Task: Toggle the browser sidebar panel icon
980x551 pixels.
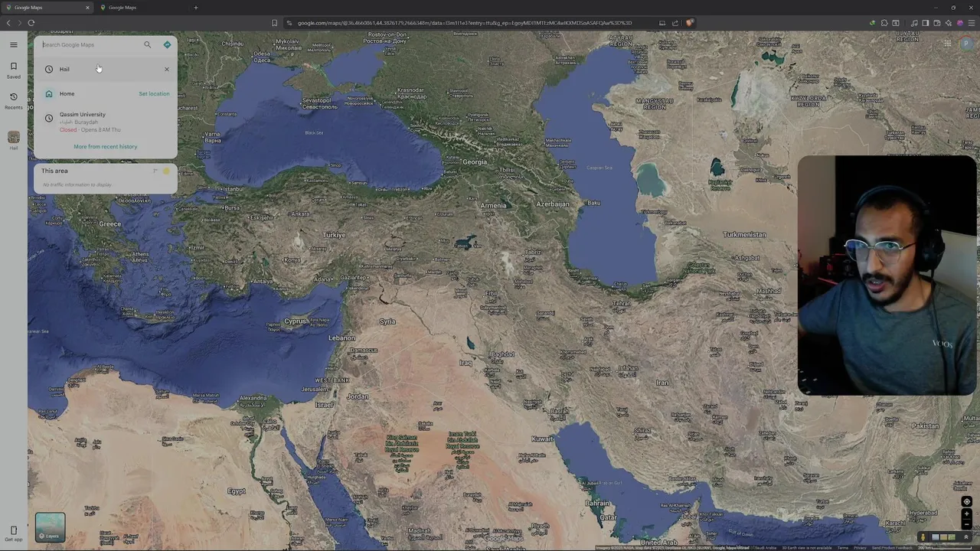Action: click(925, 23)
